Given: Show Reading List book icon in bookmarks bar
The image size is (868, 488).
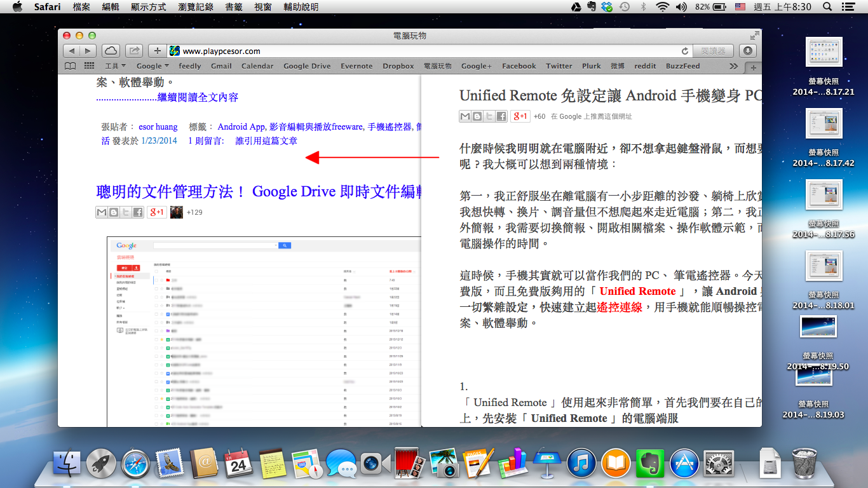Looking at the screenshot, I should coord(70,65).
